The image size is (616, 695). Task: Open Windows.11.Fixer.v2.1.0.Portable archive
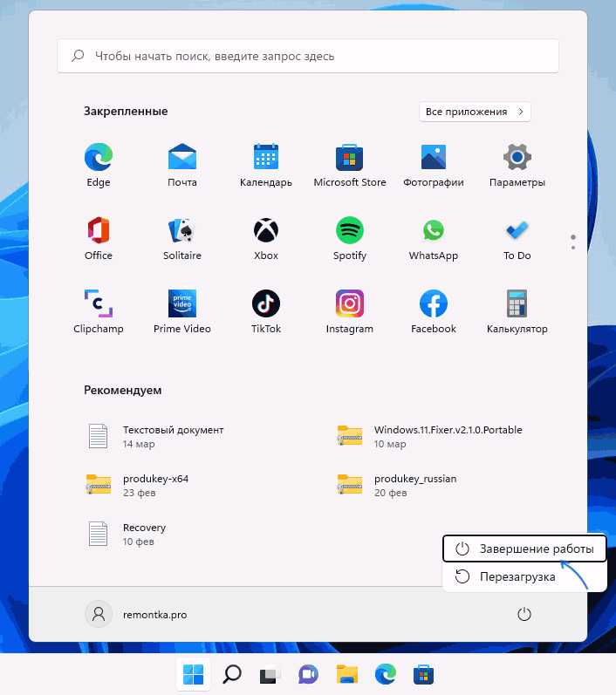coord(430,437)
